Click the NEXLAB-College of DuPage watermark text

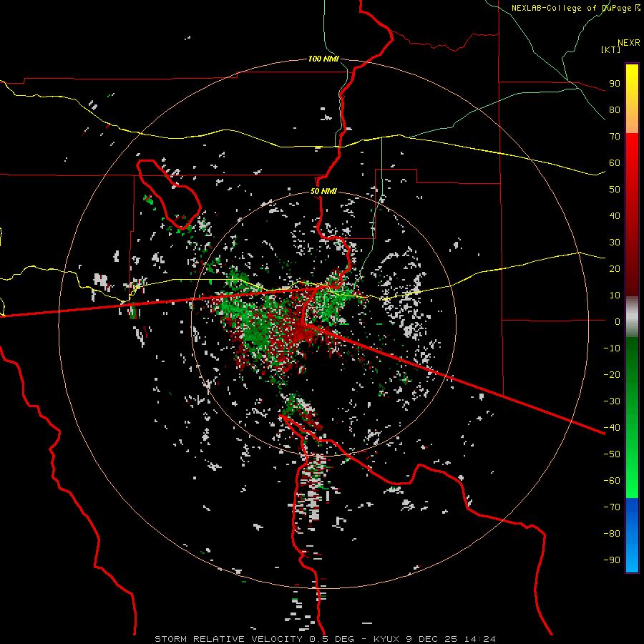coord(575,8)
